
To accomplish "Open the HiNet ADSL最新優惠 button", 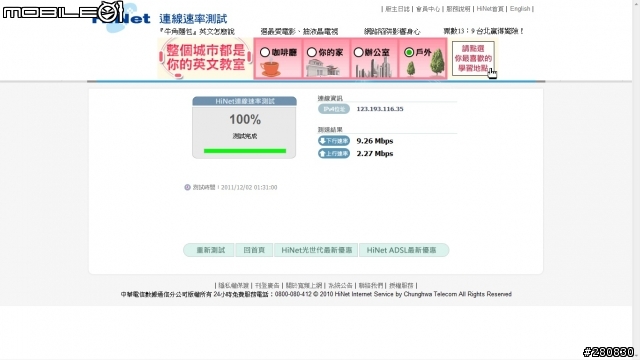I will [404, 250].
